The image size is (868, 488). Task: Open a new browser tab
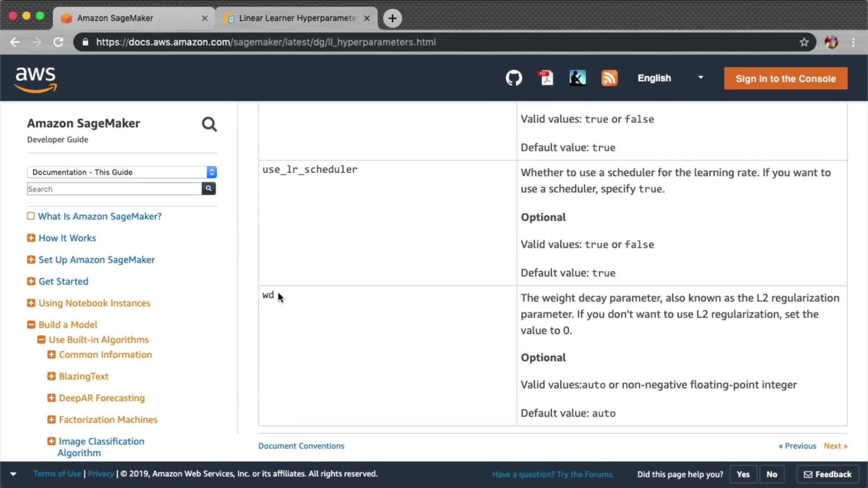pos(392,18)
